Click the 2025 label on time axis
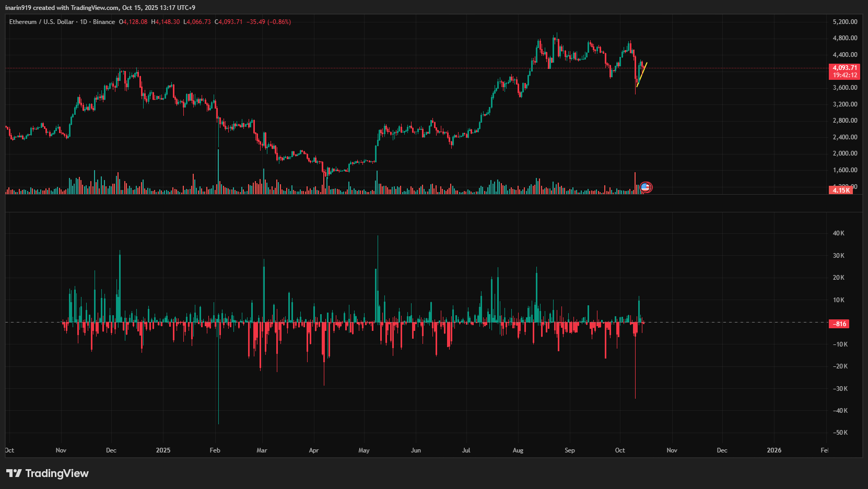The image size is (868, 489). click(163, 450)
